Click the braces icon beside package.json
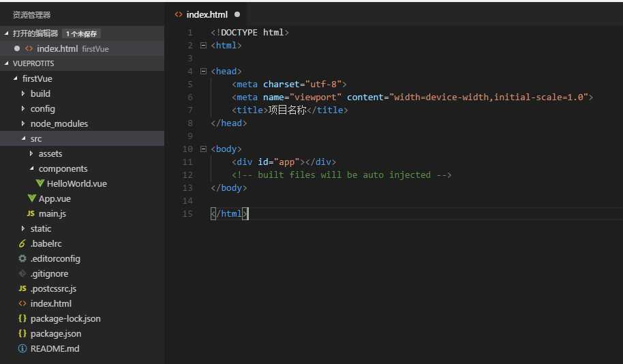This screenshot has height=364, width=623. click(22, 333)
